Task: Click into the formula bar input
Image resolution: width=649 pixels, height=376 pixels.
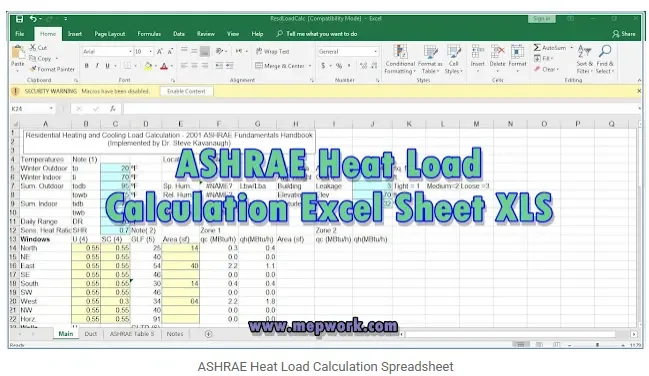Action: [x=381, y=108]
